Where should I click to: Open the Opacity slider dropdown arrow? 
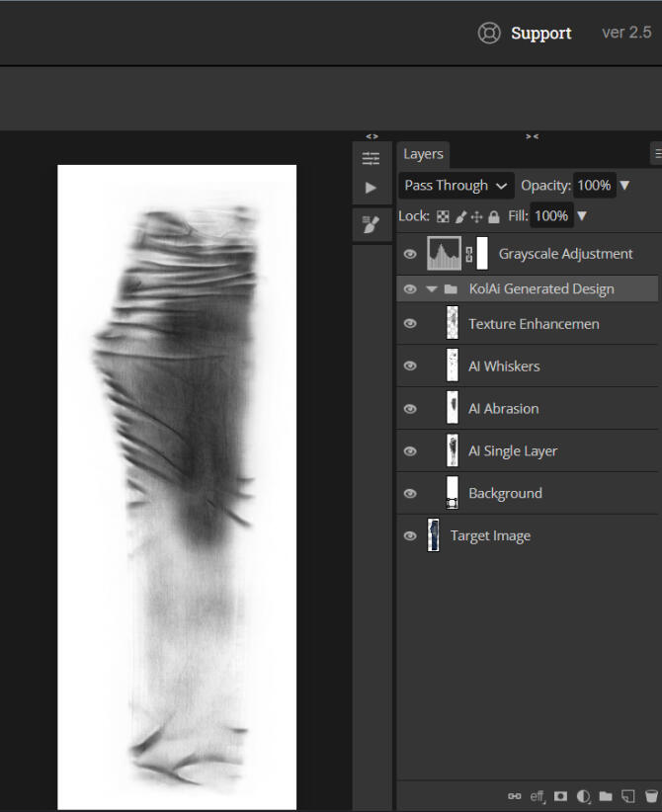(624, 186)
